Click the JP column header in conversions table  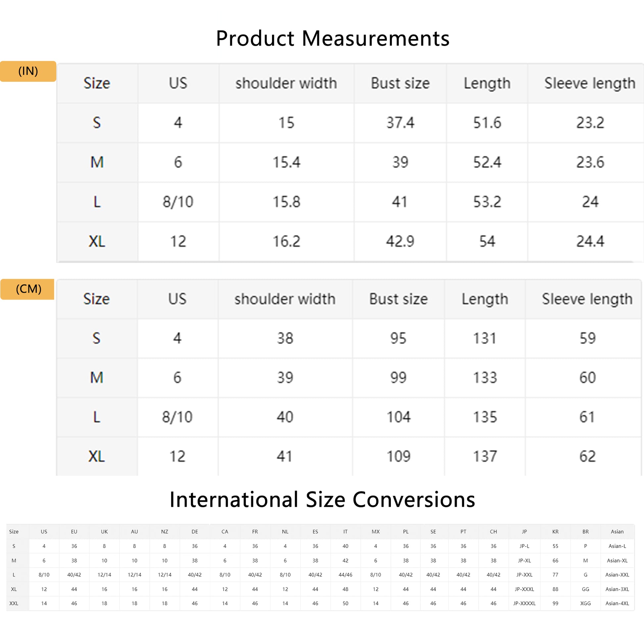pyautogui.click(x=524, y=532)
